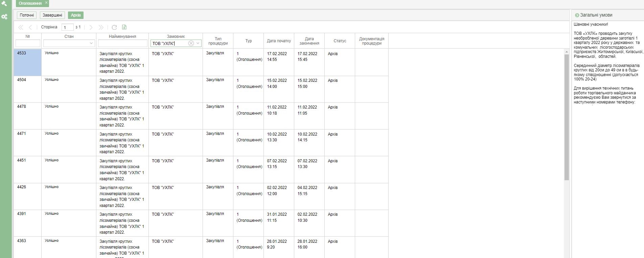Open the settings gears icon in sidebar
The image size is (644, 258).
[x=4, y=17]
